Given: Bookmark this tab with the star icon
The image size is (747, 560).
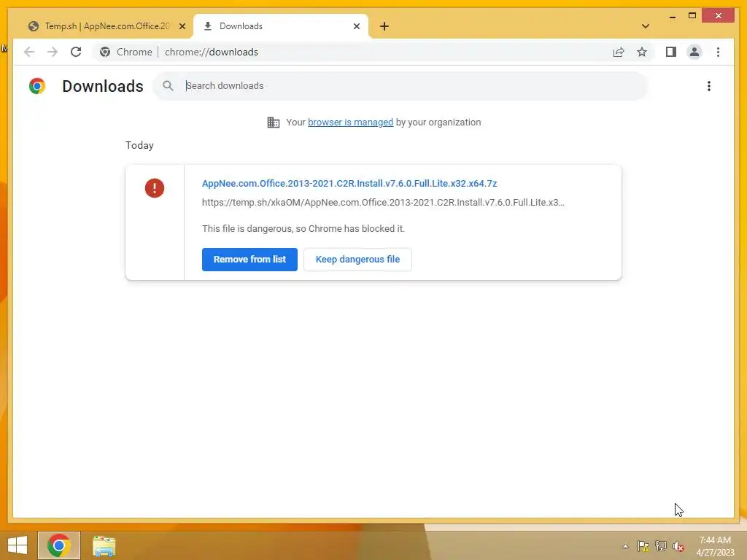Looking at the screenshot, I should coord(642,52).
